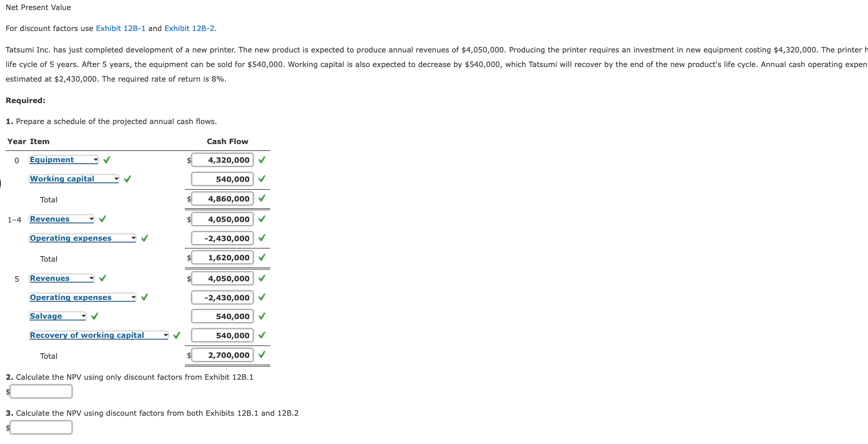The image size is (868, 444).
Task: Open the Equipment item dropdown
Action: pos(64,160)
